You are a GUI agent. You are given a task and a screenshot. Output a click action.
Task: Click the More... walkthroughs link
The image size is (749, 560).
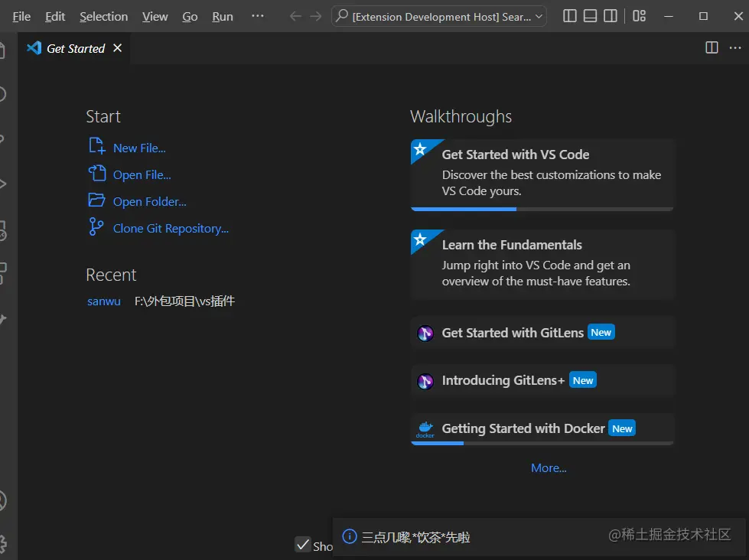click(549, 468)
